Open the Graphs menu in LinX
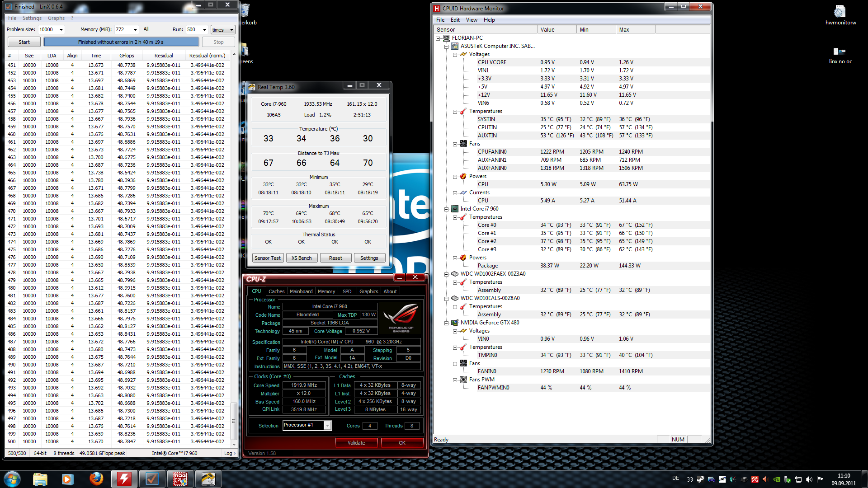 tap(56, 18)
